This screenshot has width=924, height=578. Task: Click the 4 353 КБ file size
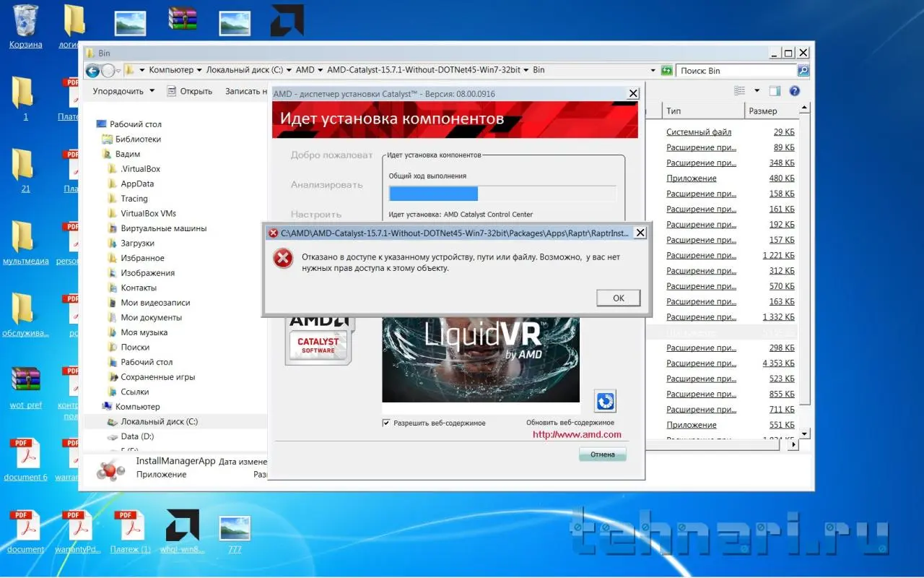(778, 363)
